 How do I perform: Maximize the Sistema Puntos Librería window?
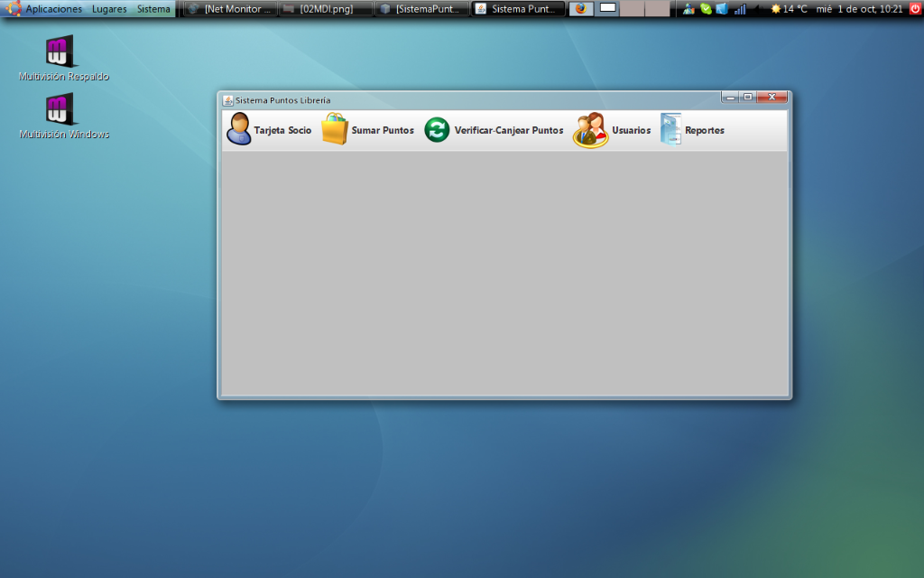coord(748,97)
